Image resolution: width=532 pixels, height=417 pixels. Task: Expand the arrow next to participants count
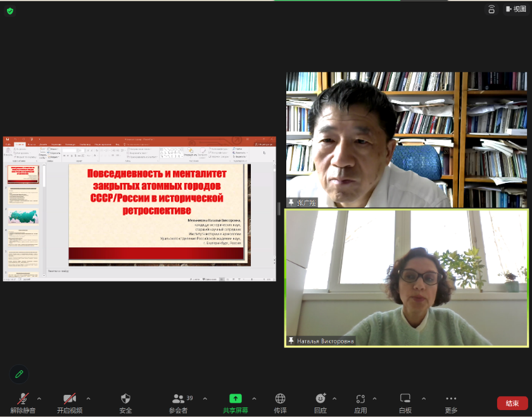tap(205, 399)
